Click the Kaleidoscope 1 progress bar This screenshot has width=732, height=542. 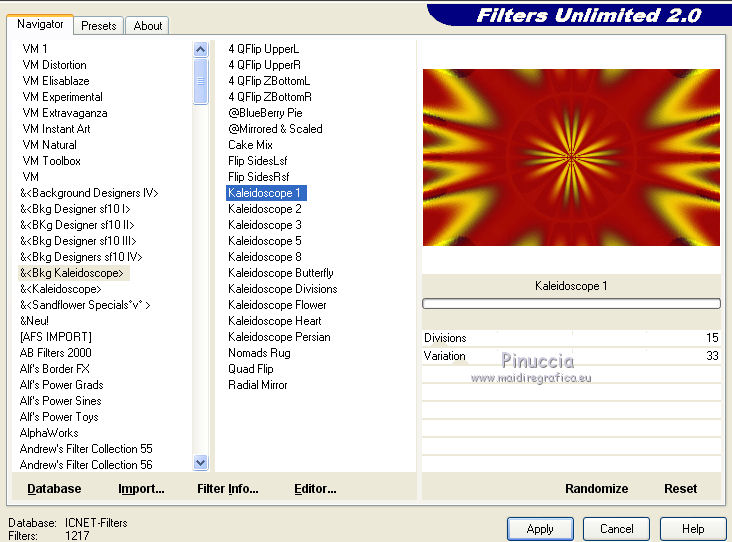click(x=571, y=303)
